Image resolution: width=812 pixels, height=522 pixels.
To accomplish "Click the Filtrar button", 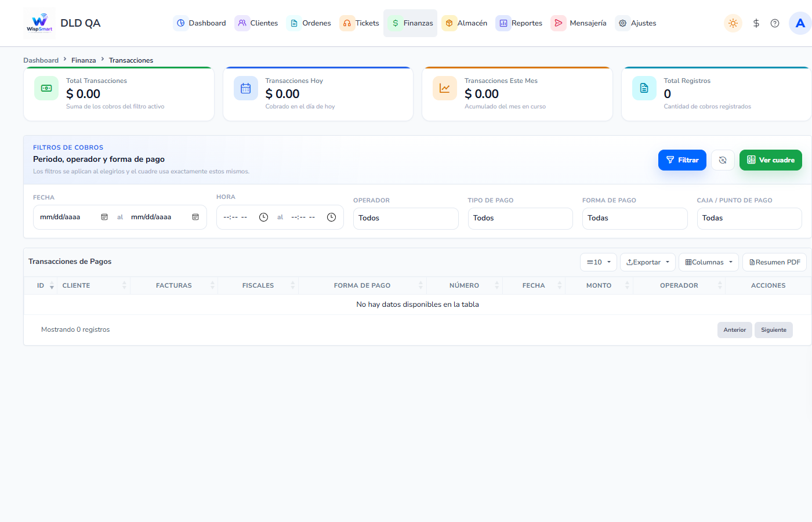I will click(x=682, y=160).
